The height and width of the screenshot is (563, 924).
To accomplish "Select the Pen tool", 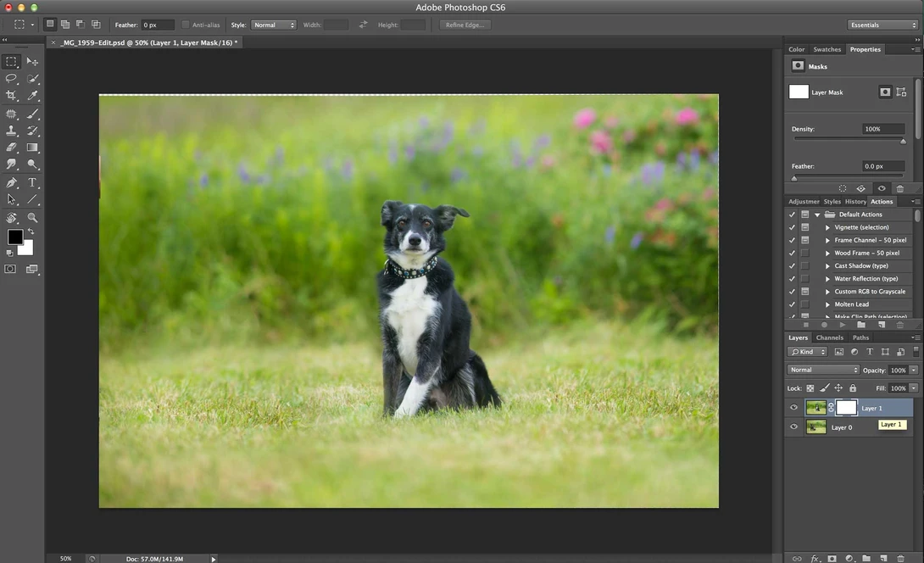I will click(x=11, y=183).
